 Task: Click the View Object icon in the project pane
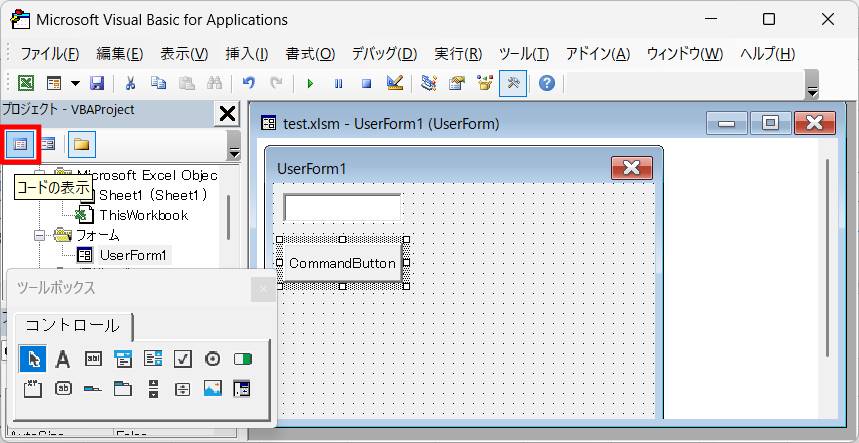[x=48, y=144]
